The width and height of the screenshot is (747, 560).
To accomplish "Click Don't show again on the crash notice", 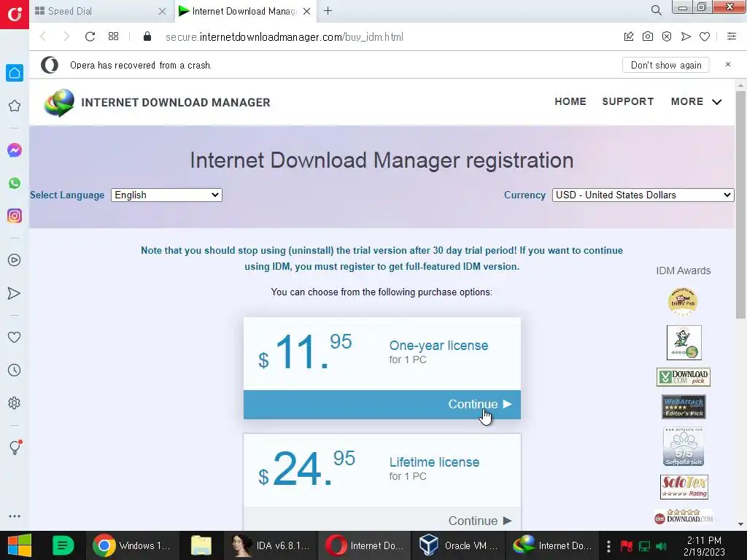I will (665, 65).
